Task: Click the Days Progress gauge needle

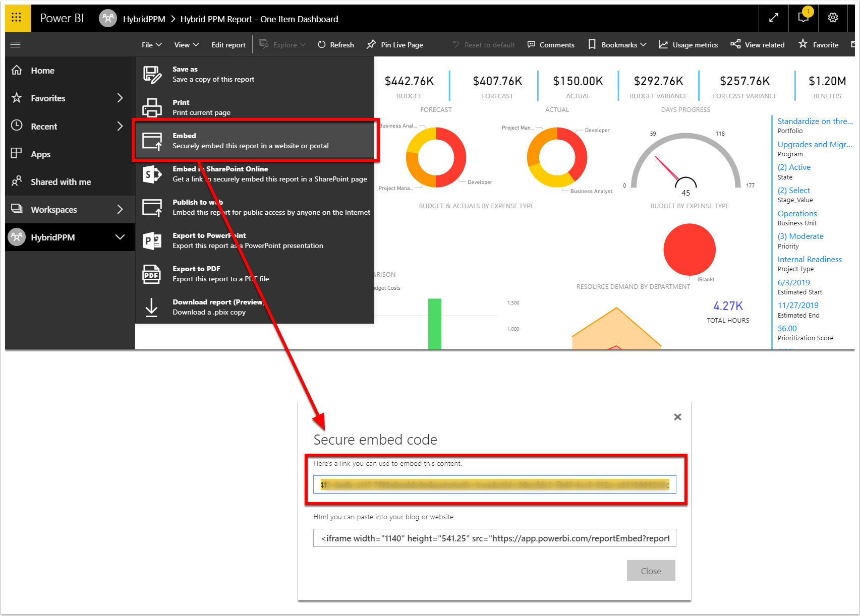Action: tap(667, 169)
